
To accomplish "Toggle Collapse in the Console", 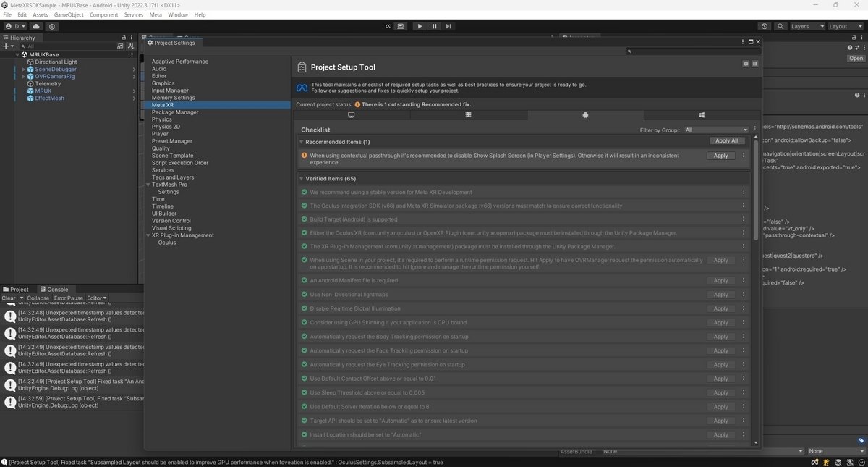I will pos(38,298).
